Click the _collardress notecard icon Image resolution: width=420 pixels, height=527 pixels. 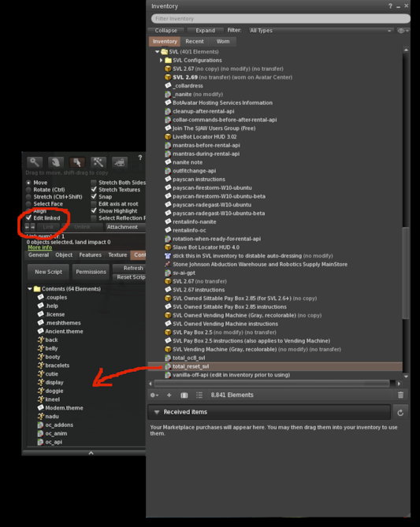click(x=168, y=86)
